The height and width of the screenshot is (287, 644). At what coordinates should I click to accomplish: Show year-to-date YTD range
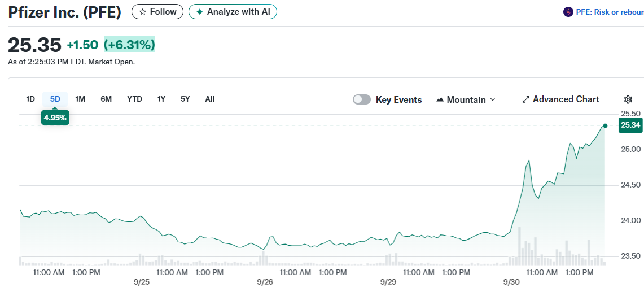134,99
